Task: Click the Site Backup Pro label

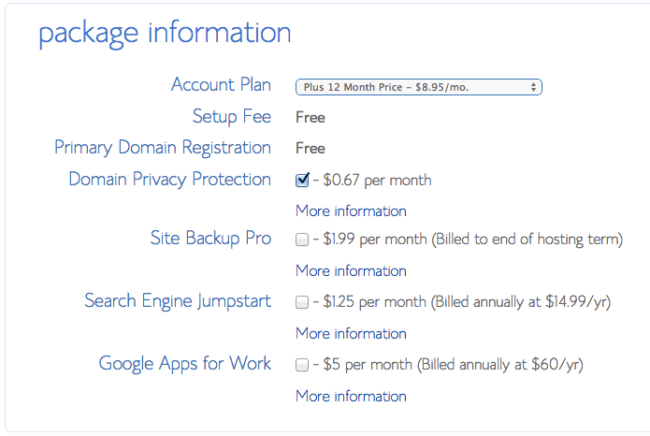Action: [x=210, y=239]
